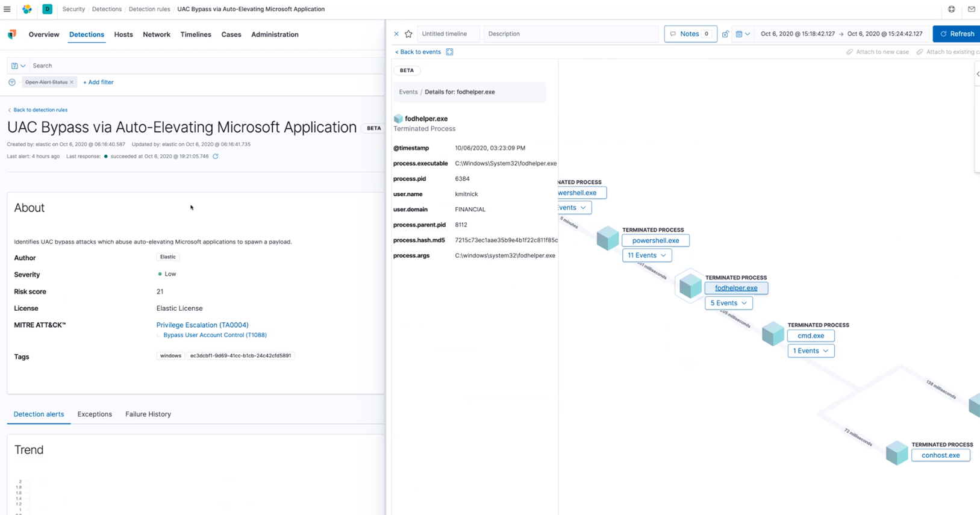980x515 pixels.
Task: Click the Security app logo icon
Action: 12,34
